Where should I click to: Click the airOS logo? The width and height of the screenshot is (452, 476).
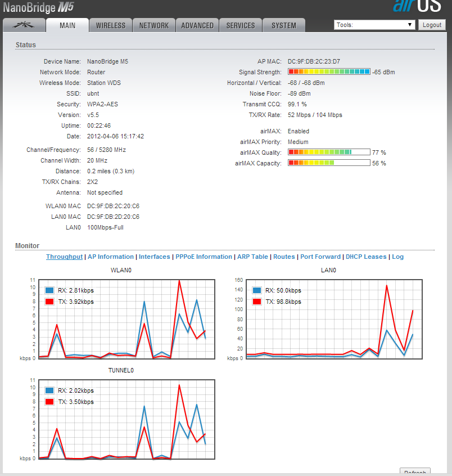click(418, 7)
